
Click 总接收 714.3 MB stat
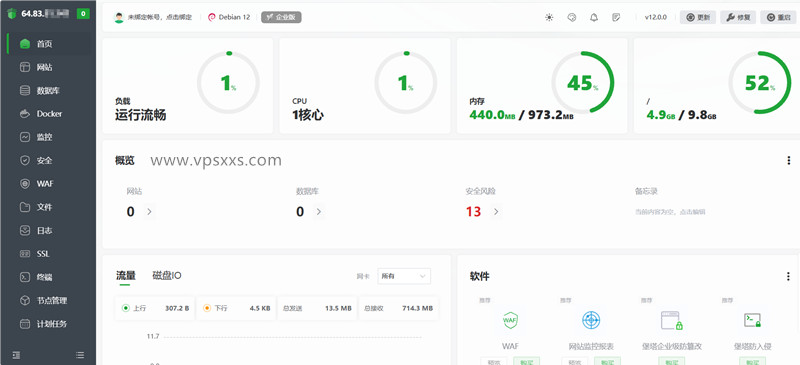398,308
